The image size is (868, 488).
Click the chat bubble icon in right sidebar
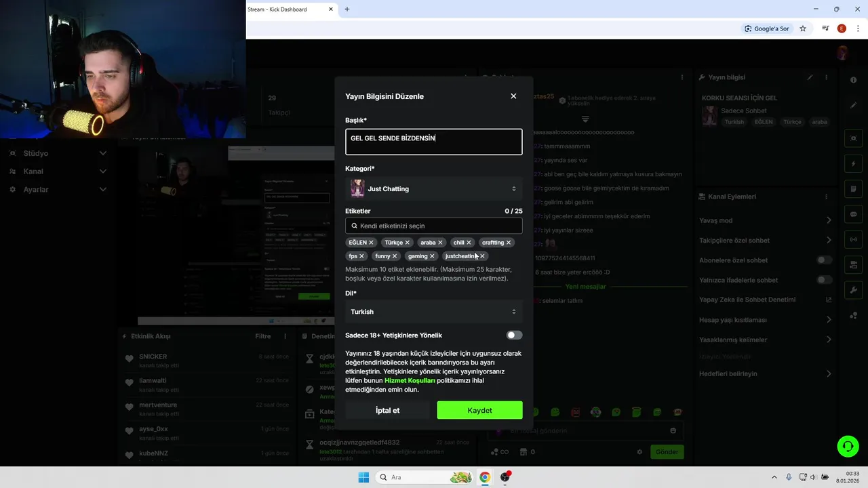pyautogui.click(x=854, y=214)
